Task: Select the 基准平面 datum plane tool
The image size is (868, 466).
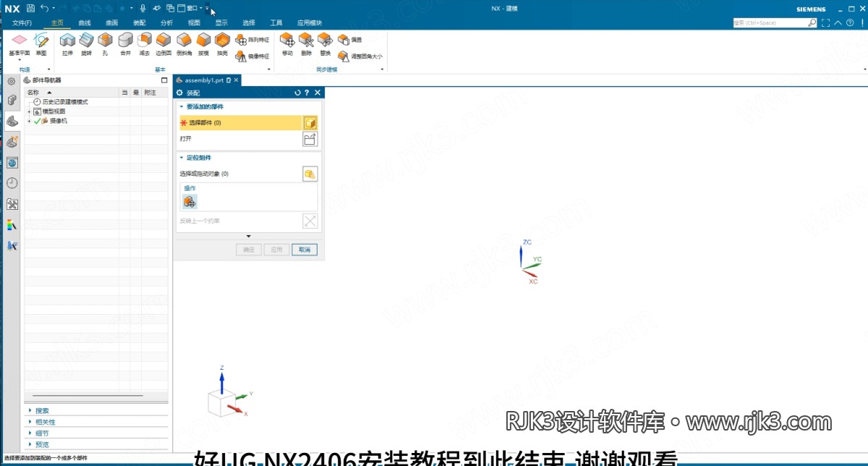Action: pos(20,43)
